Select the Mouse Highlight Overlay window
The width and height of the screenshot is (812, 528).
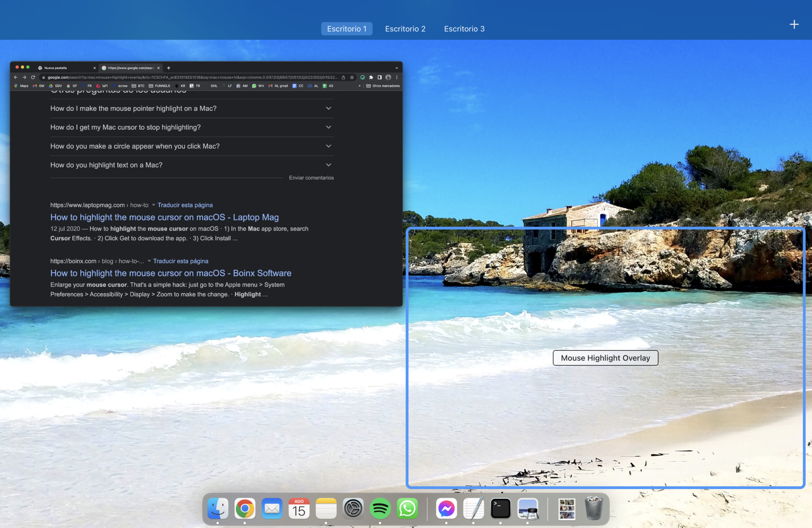tap(605, 358)
